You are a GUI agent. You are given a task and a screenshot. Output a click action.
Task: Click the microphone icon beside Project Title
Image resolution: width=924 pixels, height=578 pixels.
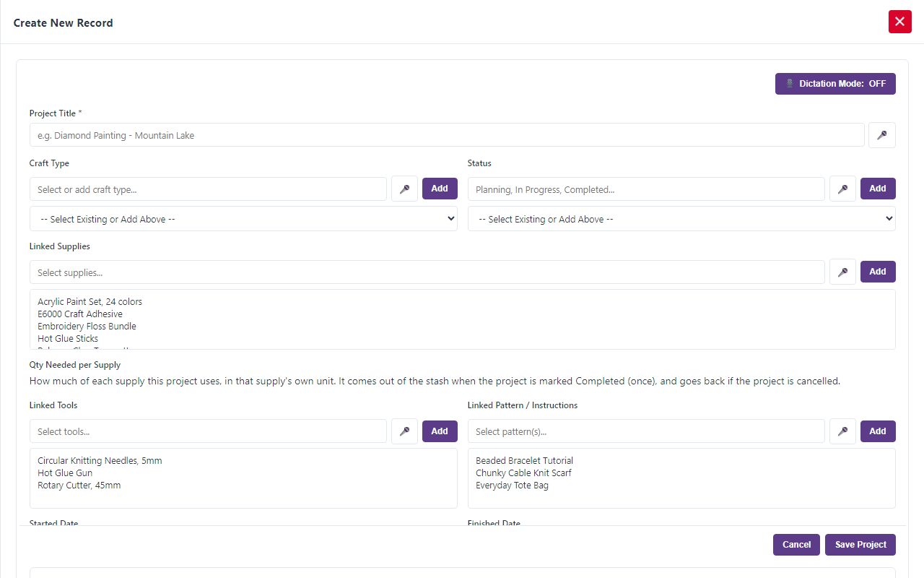coord(881,135)
